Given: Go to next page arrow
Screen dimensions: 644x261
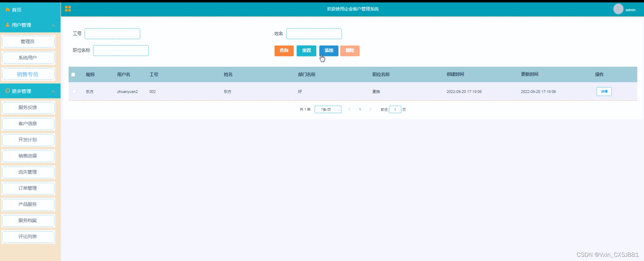Looking at the screenshot, I should point(370,109).
